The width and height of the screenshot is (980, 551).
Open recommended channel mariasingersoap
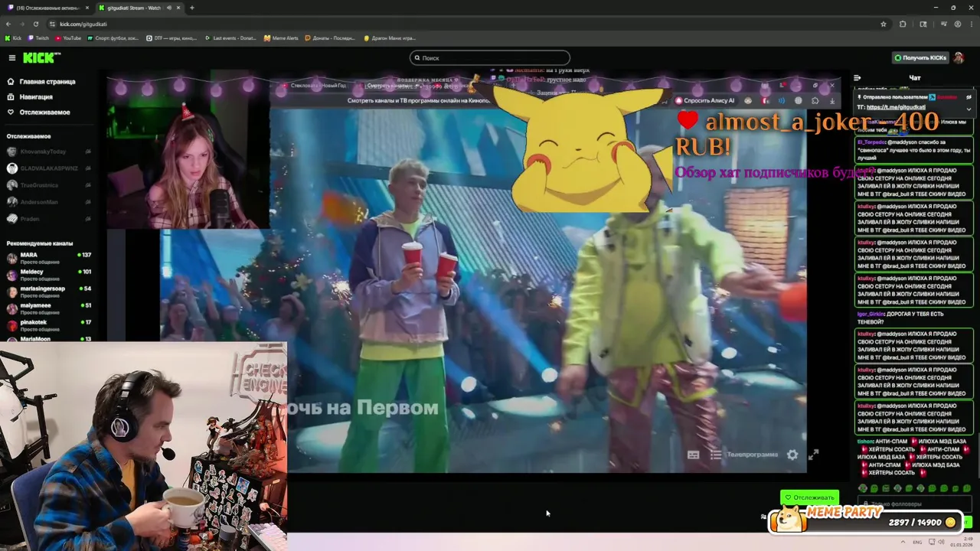(x=49, y=292)
